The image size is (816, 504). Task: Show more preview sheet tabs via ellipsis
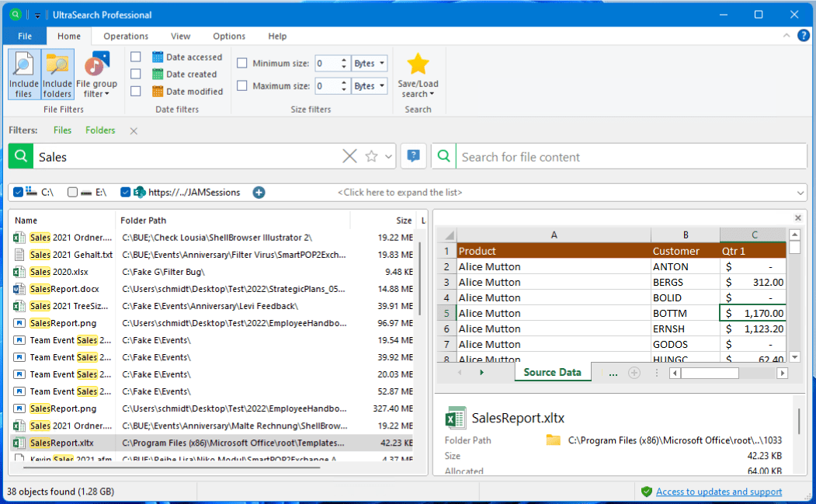[613, 373]
